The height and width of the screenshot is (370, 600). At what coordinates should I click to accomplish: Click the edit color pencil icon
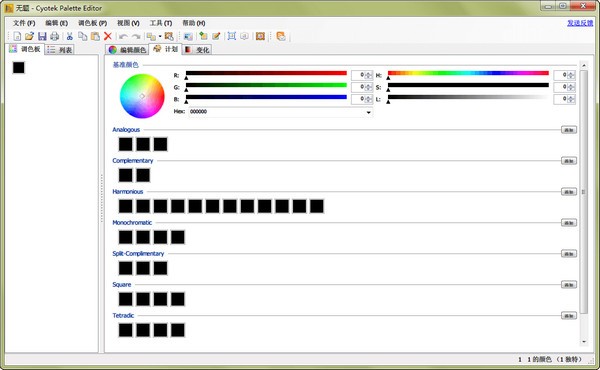[216, 36]
